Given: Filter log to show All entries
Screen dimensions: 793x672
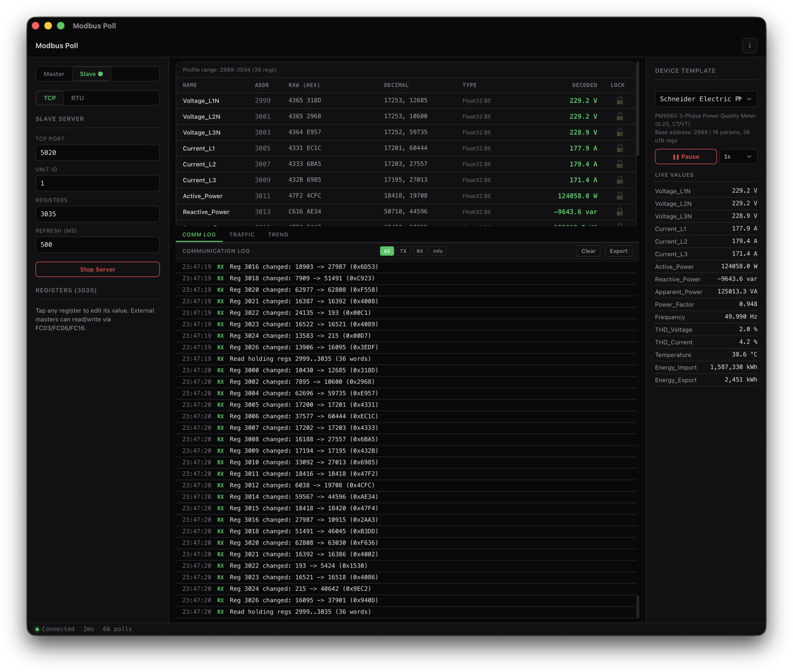Looking at the screenshot, I should point(386,251).
